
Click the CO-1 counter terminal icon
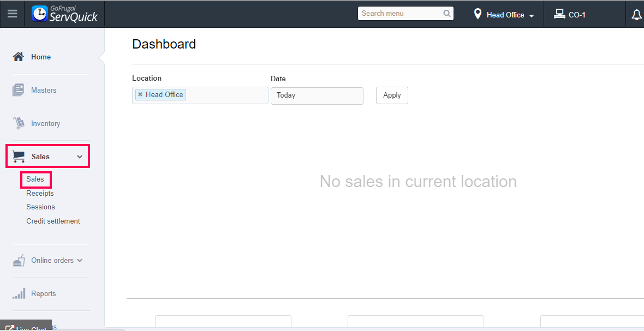559,14
